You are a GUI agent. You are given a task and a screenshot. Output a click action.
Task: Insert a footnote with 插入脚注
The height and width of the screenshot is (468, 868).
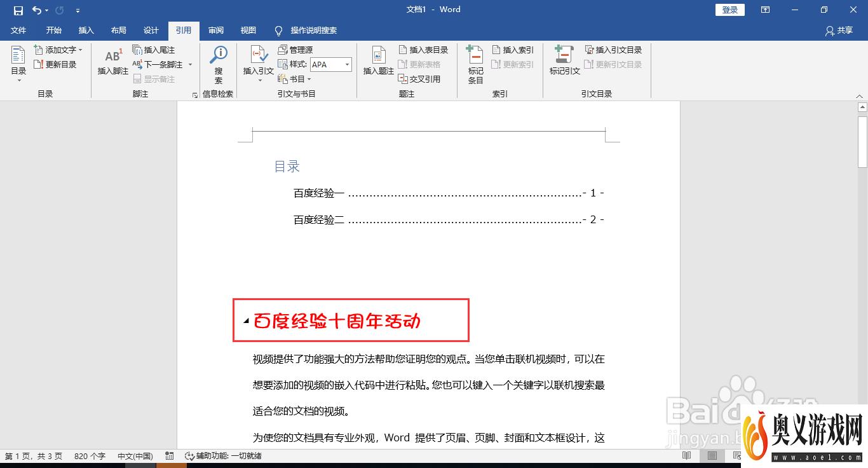(x=113, y=61)
